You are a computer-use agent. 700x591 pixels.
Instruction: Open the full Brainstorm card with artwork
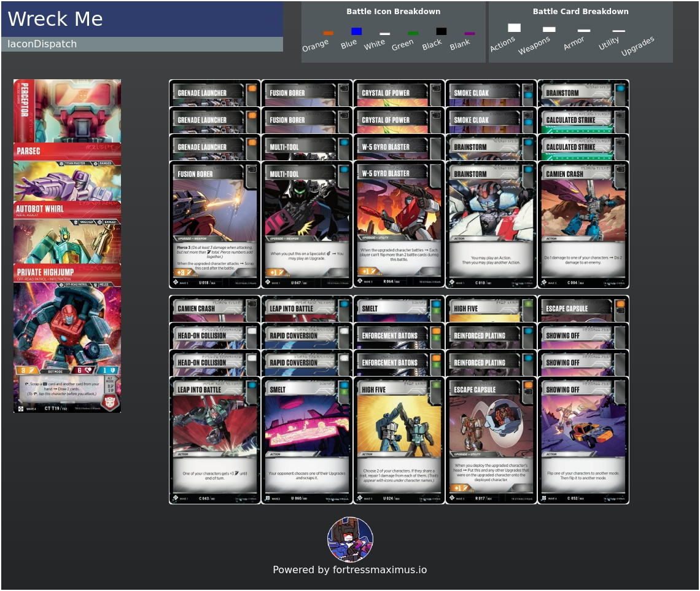[491, 225]
